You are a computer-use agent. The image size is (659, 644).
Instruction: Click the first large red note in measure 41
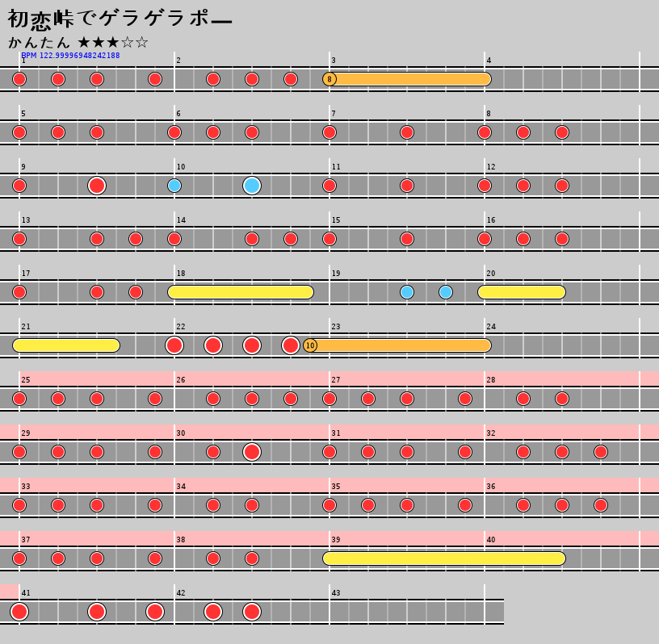[x=19, y=612]
